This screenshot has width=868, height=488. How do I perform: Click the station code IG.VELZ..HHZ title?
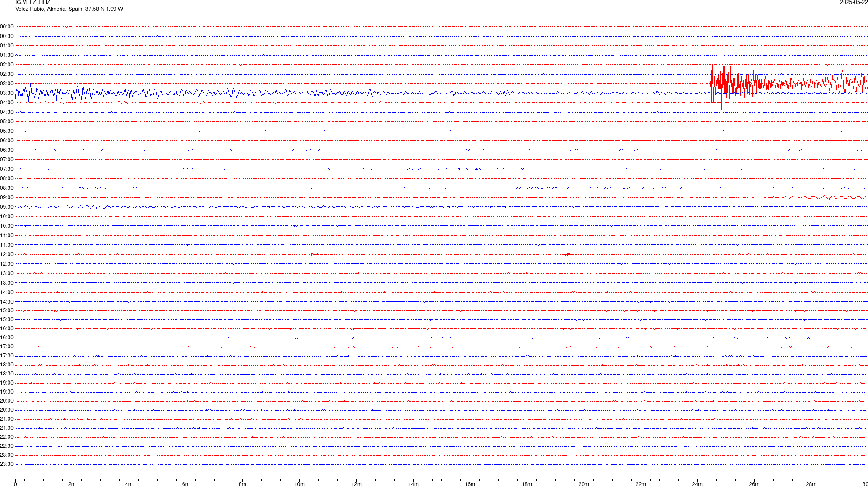coord(33,2)
